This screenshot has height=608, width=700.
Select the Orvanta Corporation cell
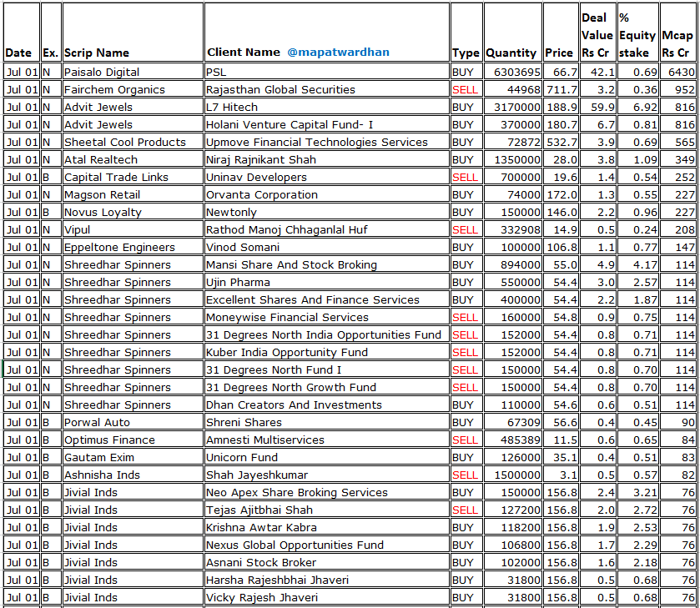(327, 194)
